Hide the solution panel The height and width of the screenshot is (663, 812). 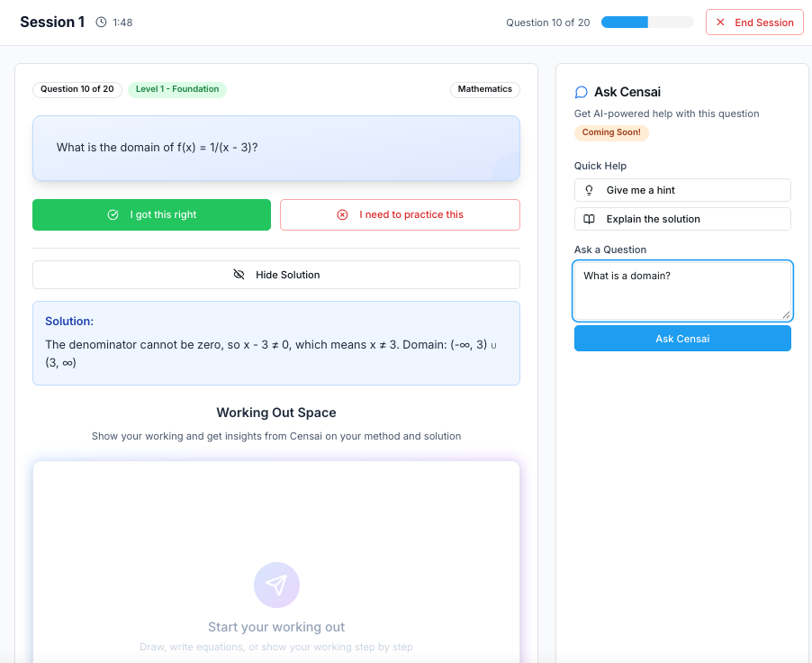276,275
